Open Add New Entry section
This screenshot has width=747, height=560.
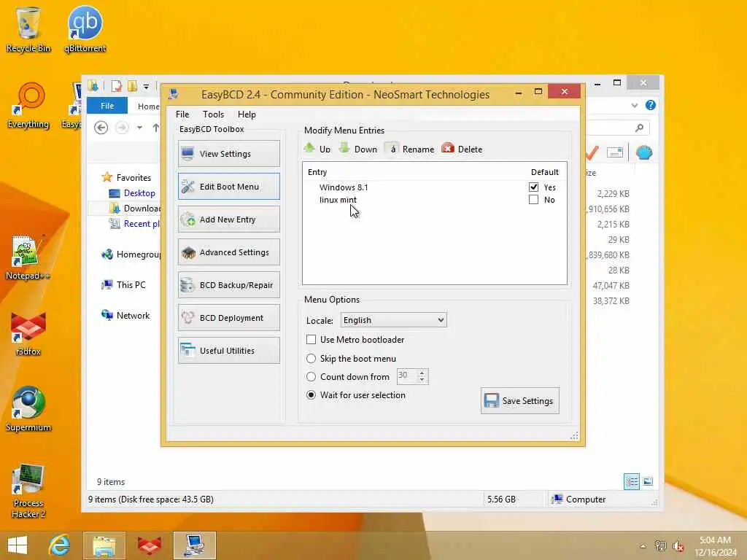click(x=228, y=219)
